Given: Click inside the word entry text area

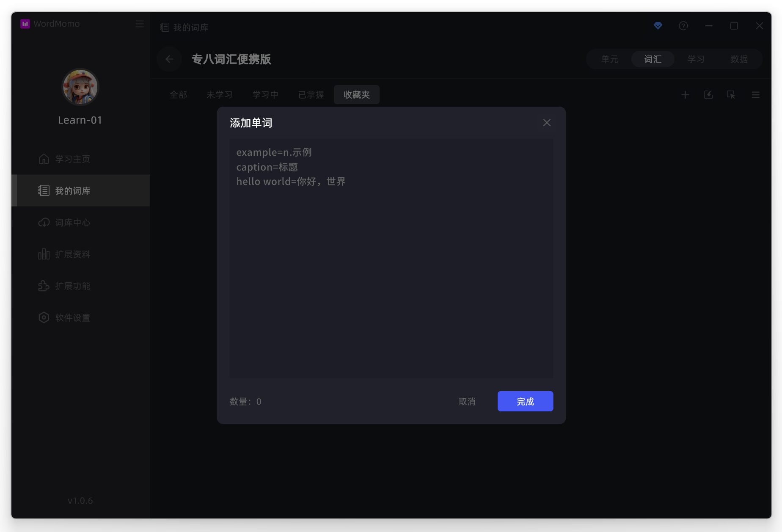Looking at the screenshot, I should click(x=391, y=258).
